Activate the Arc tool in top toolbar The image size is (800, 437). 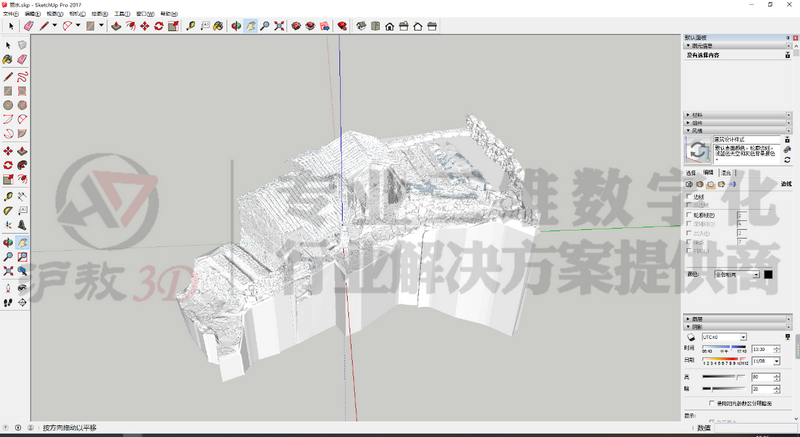[x=67, y=26]
